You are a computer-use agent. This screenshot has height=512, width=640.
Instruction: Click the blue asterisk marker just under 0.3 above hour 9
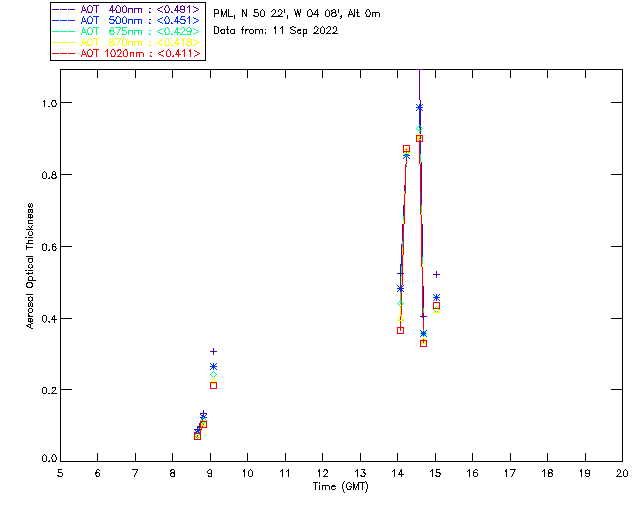[213, 367]
